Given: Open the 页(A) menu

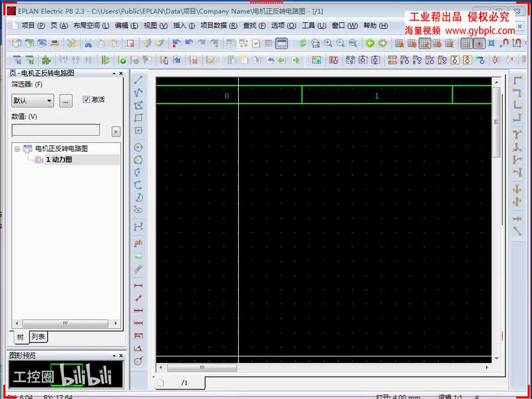Looking at the screenshot, I should click(59, 25).
